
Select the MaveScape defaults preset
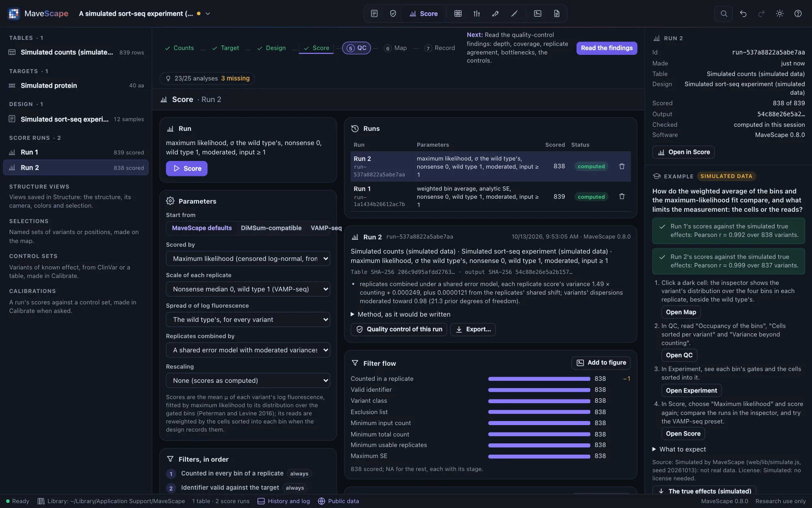(202, 228)
